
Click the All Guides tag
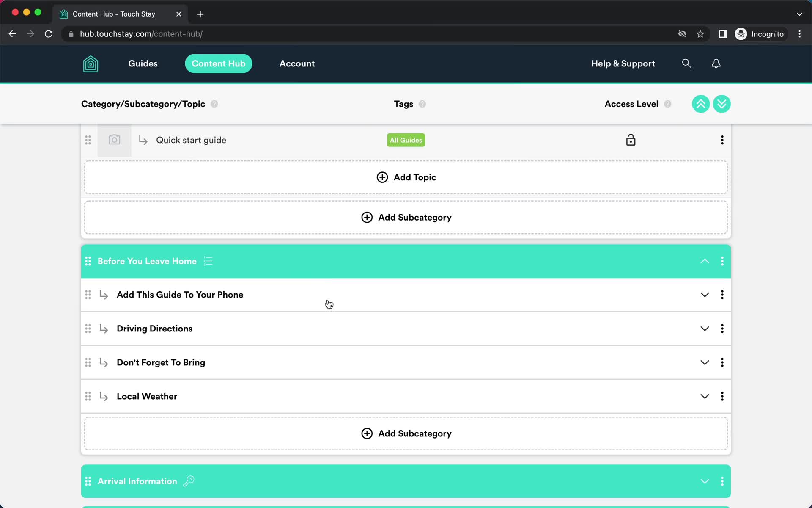[406, 140]
